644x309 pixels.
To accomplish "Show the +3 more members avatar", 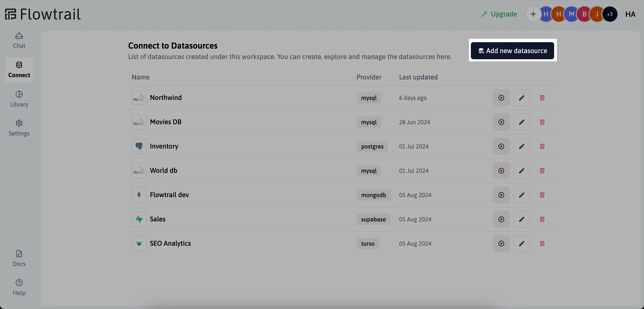I will click(610, 14).
